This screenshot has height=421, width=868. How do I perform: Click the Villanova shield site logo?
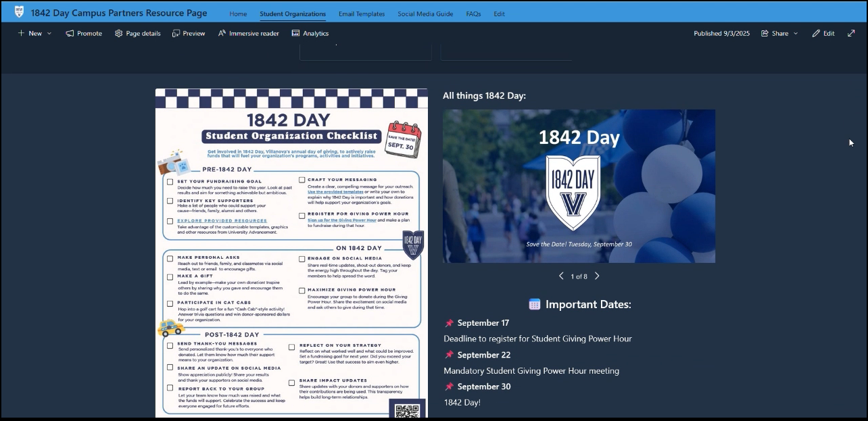pos(19,12)
